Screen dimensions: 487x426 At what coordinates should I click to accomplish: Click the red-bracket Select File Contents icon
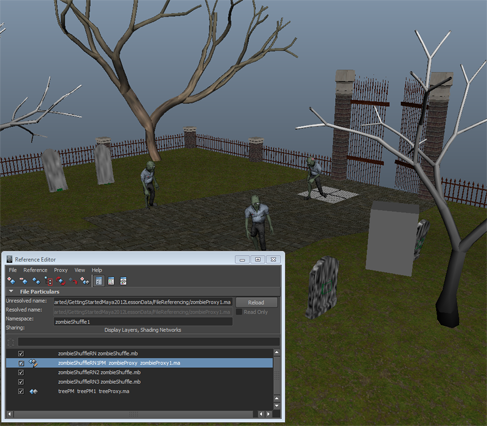pos(49,281)
